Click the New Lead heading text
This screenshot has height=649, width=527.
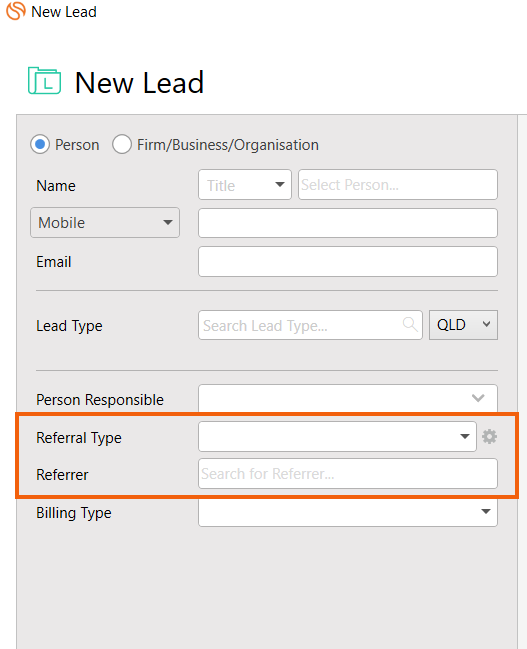pos(139,82)
